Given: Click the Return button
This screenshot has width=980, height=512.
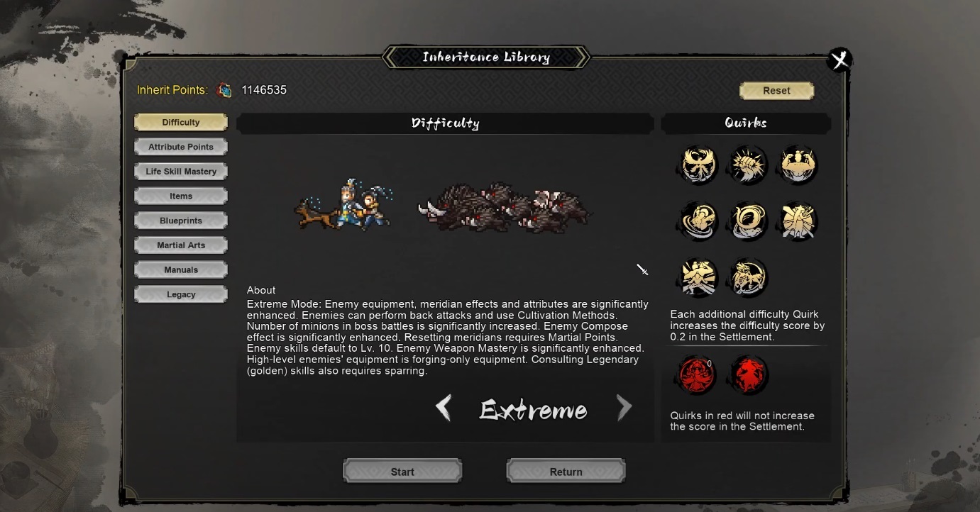Looking at the screenshot, I should [x=566, y=472].
